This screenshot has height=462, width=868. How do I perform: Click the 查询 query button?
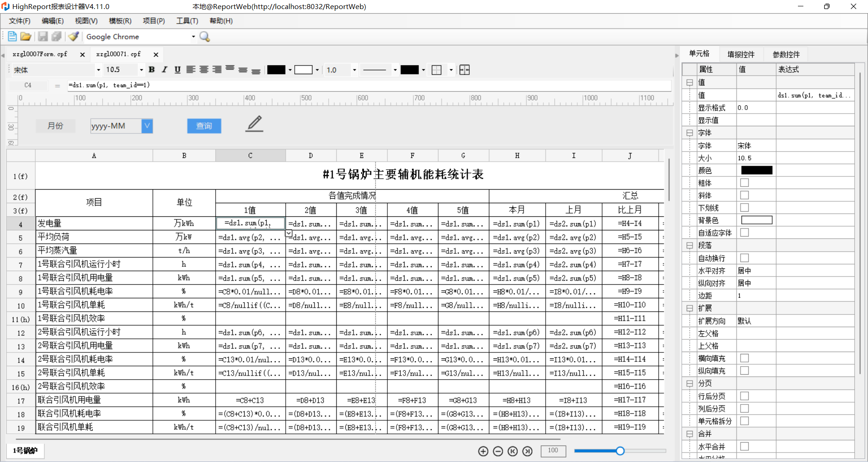click(x=204, y=126)
